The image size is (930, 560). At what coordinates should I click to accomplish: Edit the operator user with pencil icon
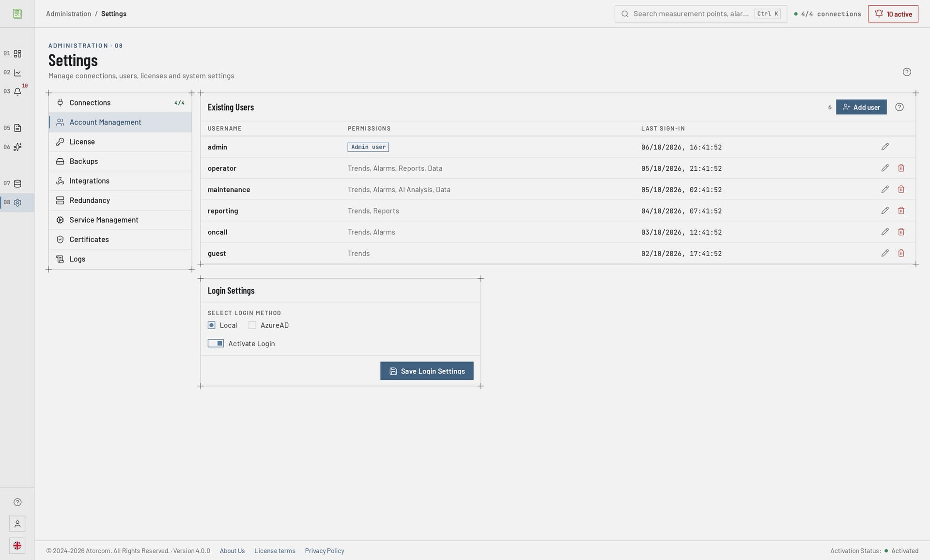(x=885, y=168)
